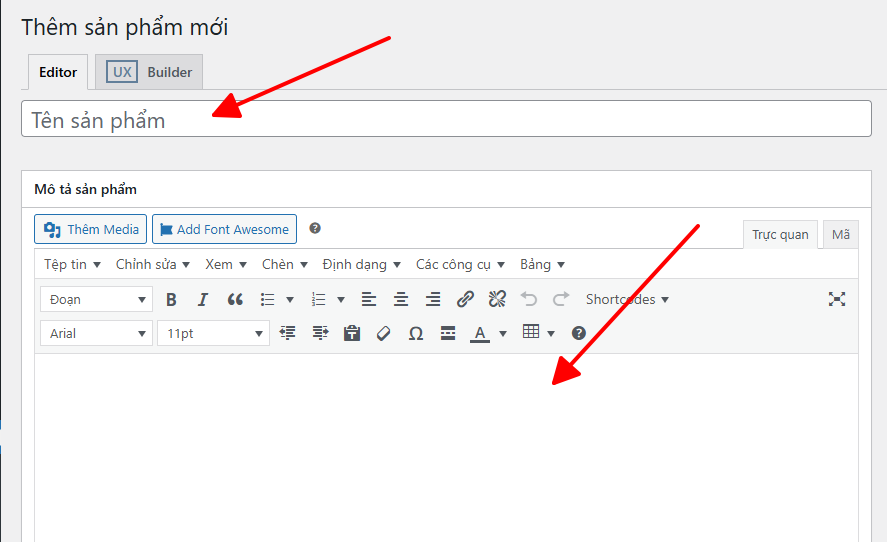This screenshot has height=542, width=887.
Task: Insert a blockquote using the quote icon
Action: (x=235, y=299)
